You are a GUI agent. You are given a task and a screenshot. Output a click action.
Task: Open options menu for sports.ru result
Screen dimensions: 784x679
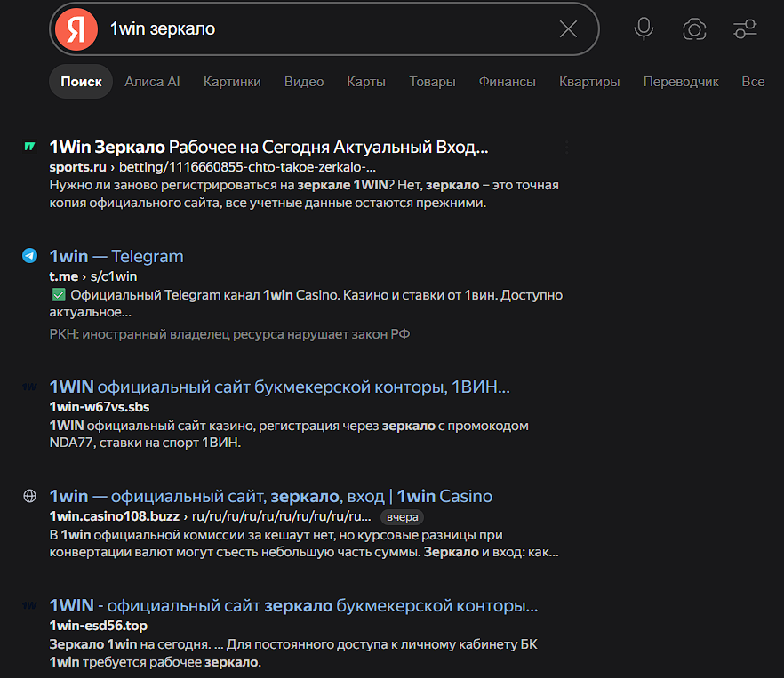(x=566, y=148)
